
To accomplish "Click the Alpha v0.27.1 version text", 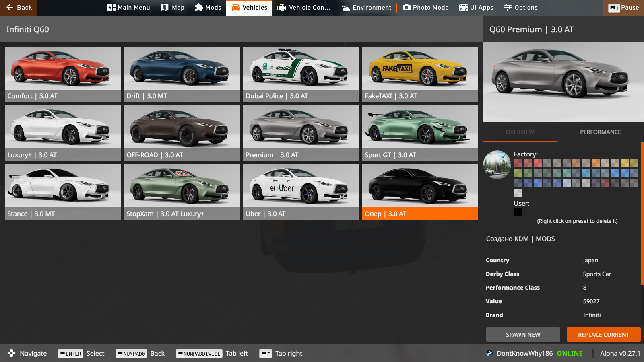I will pyautogui.click(x=620, y=353).
